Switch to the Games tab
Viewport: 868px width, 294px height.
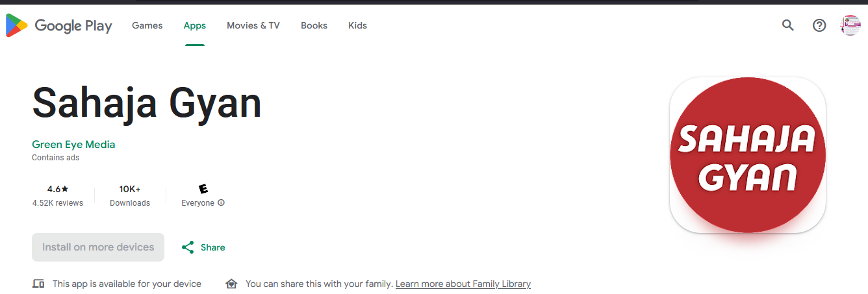coord(147,25)
